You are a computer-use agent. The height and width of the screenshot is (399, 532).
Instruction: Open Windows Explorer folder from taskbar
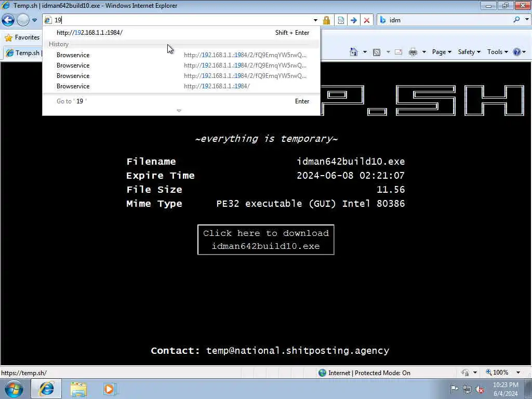click(79, 389)
